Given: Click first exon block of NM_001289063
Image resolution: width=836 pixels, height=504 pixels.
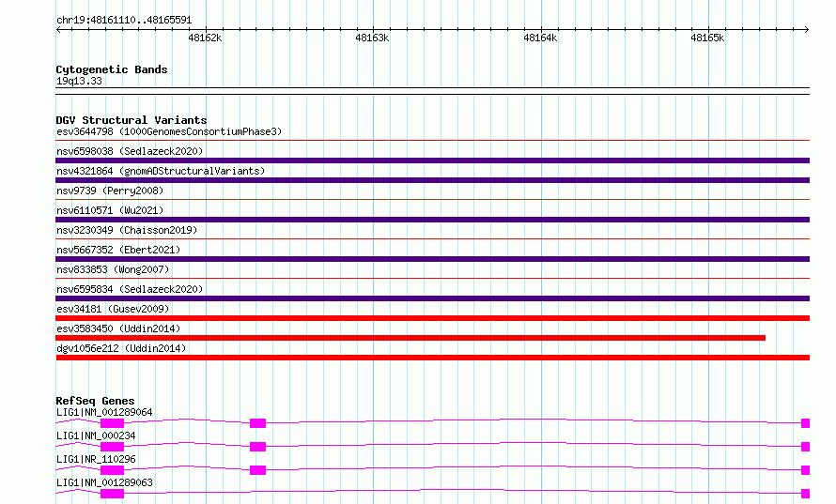Looking at the screenshot, I should 112,494.
